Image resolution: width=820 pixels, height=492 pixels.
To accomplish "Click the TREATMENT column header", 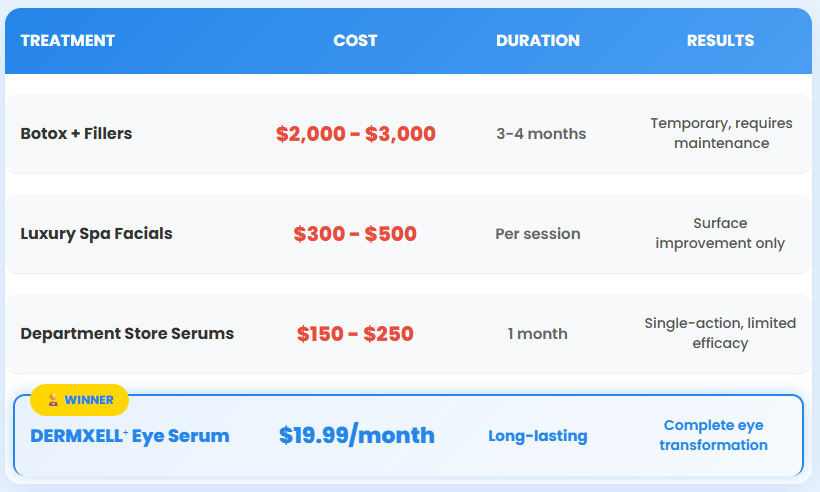I will [x=68, y=41].
